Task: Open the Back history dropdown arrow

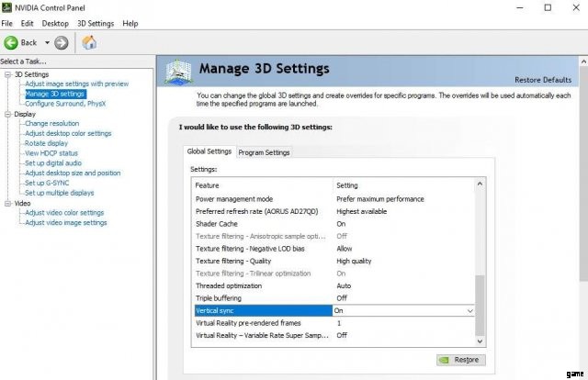Action: 47,43
